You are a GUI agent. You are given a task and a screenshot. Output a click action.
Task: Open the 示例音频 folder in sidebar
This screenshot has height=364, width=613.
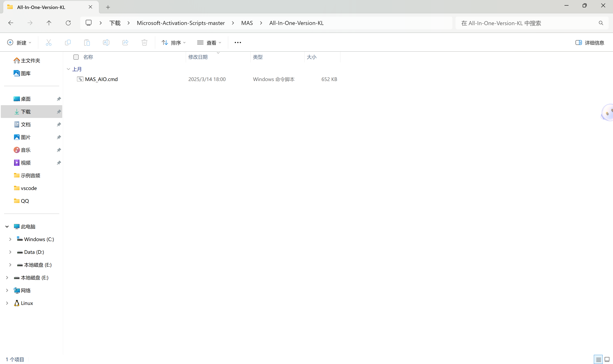(27, 175)
